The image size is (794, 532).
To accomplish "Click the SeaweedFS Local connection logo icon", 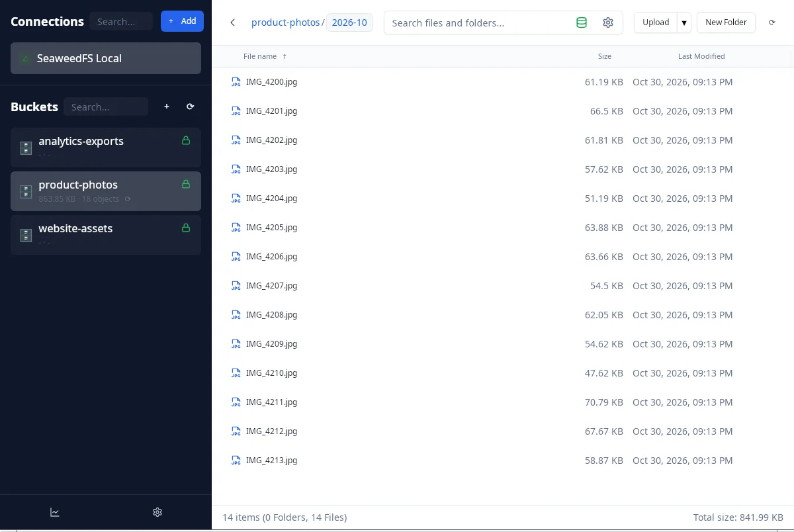I will click(x=26, y=58).
